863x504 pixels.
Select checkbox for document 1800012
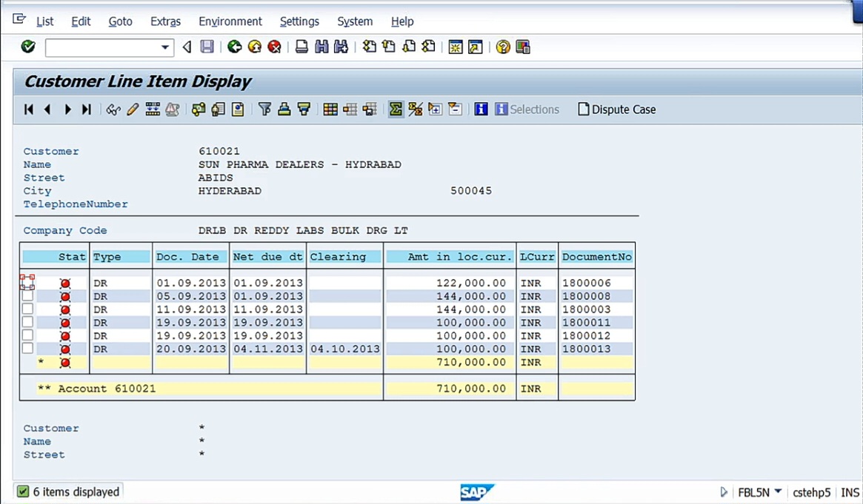click(27, 335)
